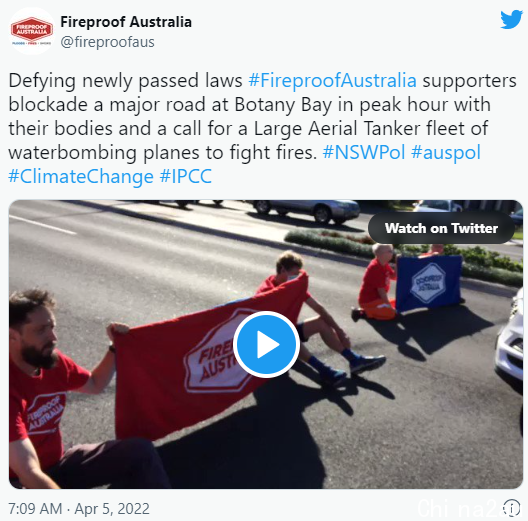Open the #IPCC hashtag
This screenshot has width=528, height=521.
[186, 176]
